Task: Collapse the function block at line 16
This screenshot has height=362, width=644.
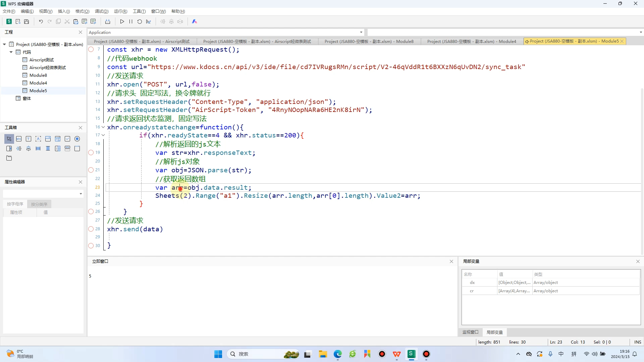Action: click(103, 127)
